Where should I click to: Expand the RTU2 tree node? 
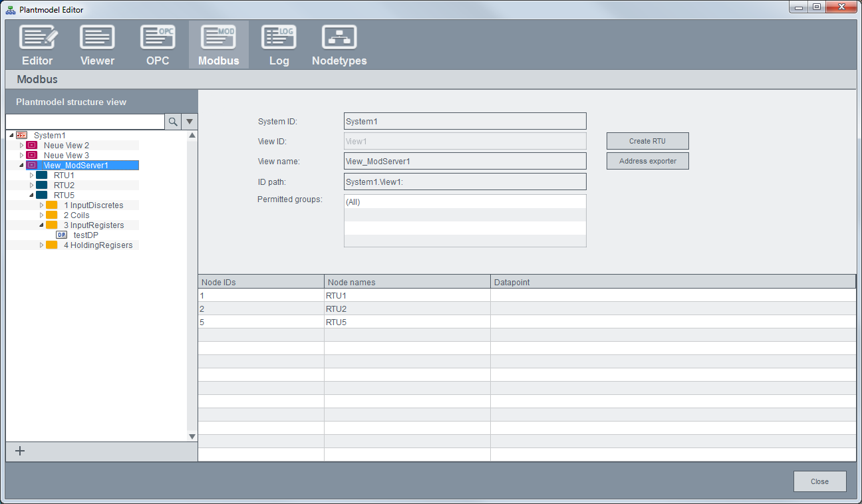tap(31, 185)
